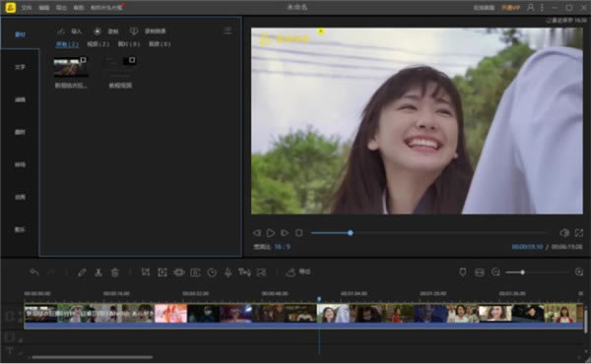Click the trash delete icon in the toolbar
591x364 pixels.
115,273
